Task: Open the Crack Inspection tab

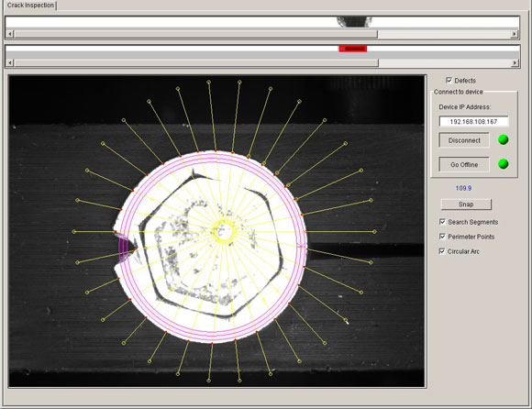Action: pos(30,6)
